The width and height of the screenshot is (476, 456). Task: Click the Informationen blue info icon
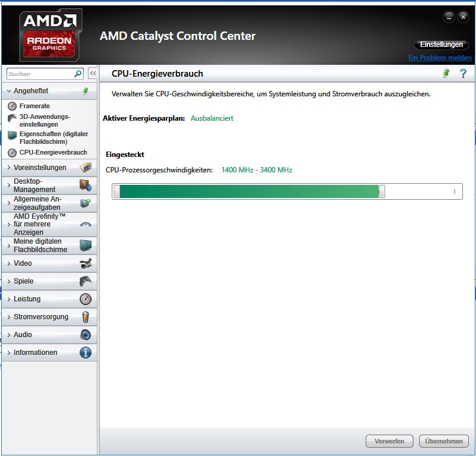[86, 353]
